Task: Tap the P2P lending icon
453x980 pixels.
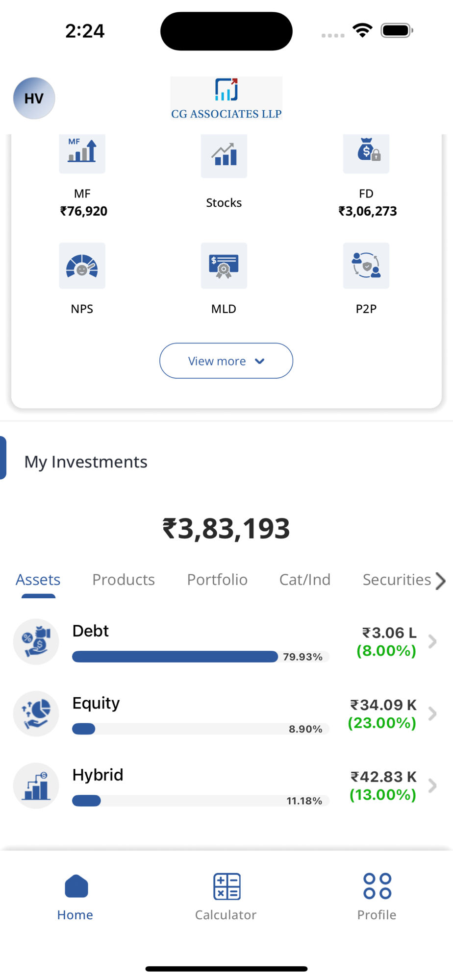Action: (366, 266)
